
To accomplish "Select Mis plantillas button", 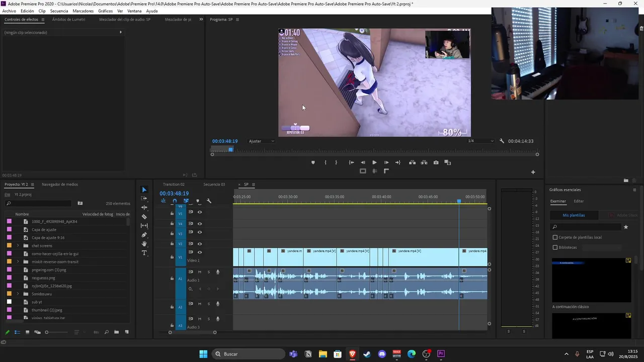I will [x=574, y=215].
